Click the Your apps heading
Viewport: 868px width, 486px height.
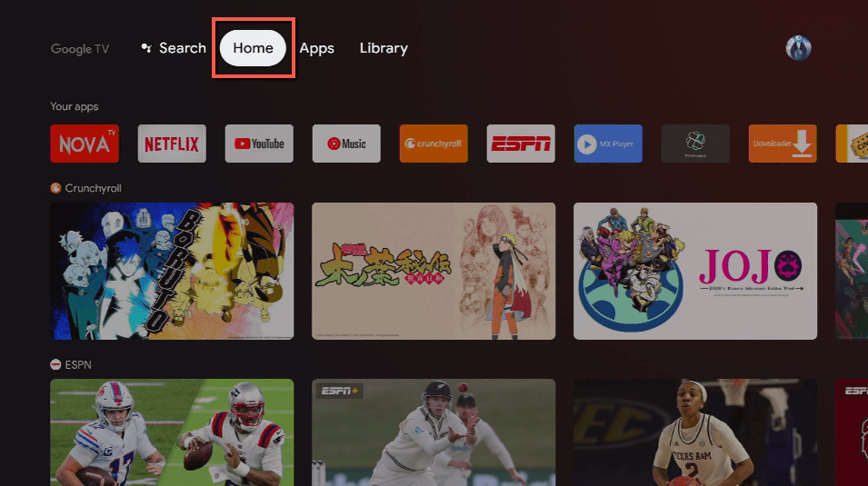point(75,106)
